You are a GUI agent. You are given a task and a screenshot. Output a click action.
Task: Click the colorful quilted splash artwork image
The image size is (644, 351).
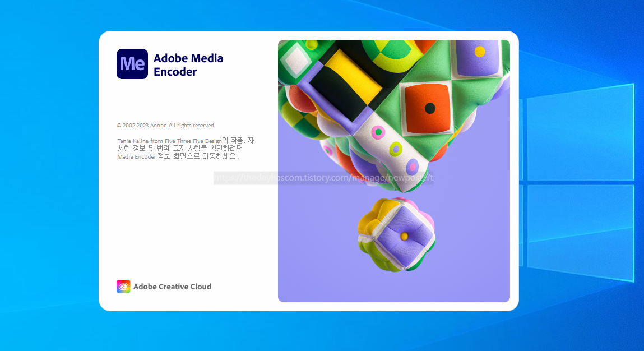(394, 171)
